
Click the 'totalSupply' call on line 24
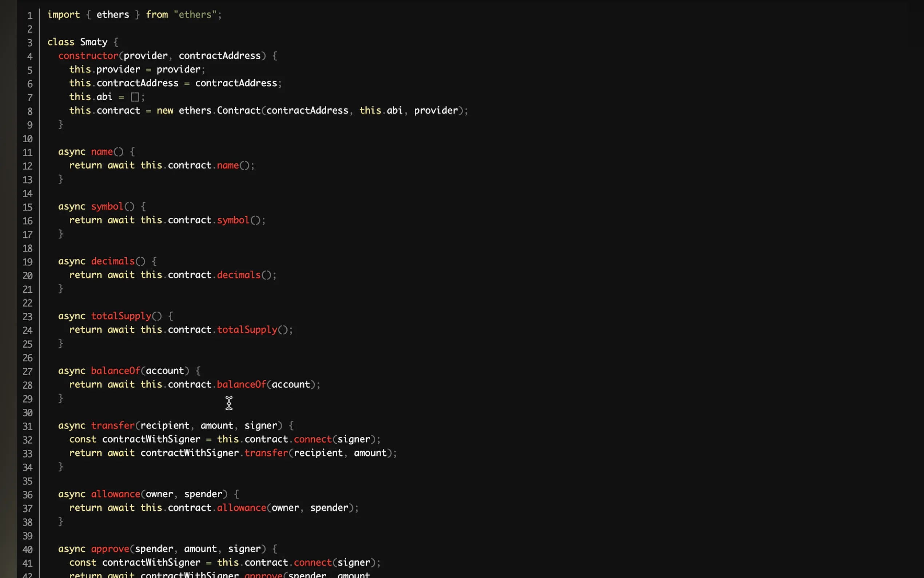pos(247,330)
